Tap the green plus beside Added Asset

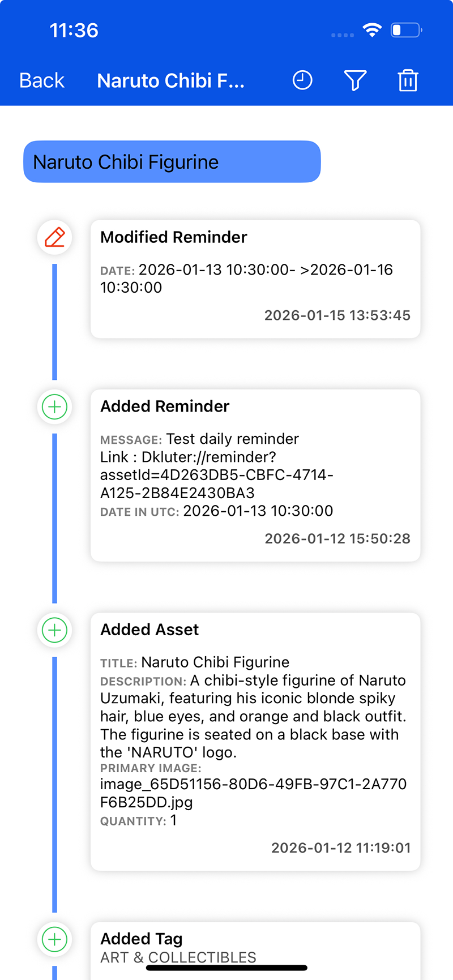click(55, 630)
